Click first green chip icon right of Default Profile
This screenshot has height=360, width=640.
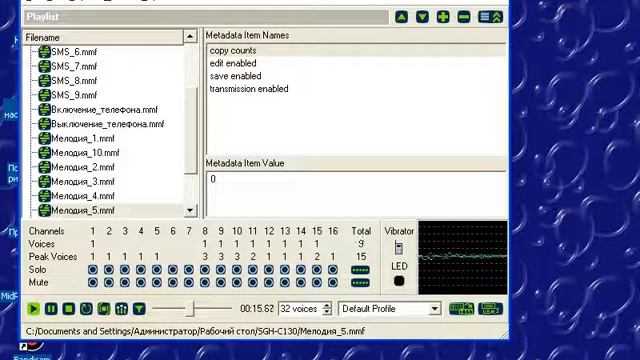click(x=461, y=309)
